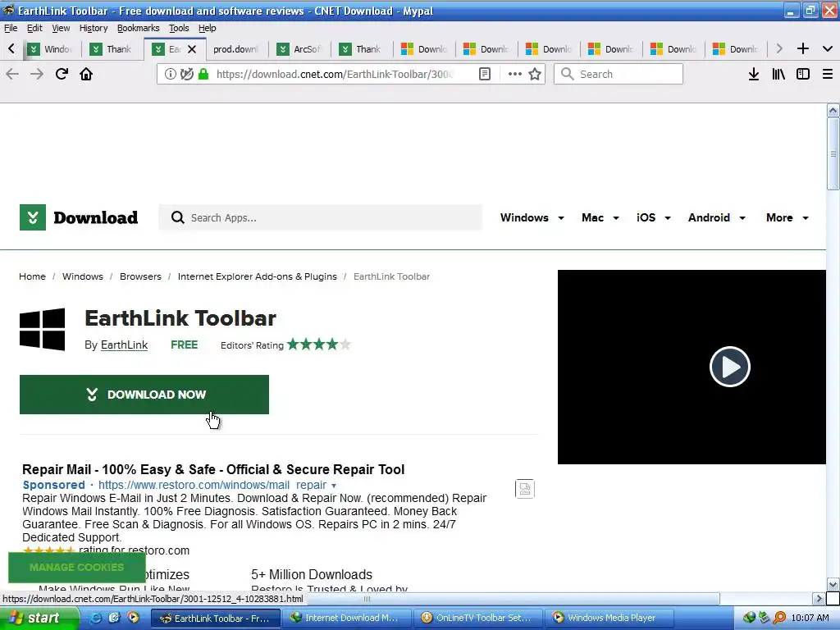Screen dimensions: 840x630
Task: Click the MANAGE COOKIES button
Action: [x=76, y=568]
